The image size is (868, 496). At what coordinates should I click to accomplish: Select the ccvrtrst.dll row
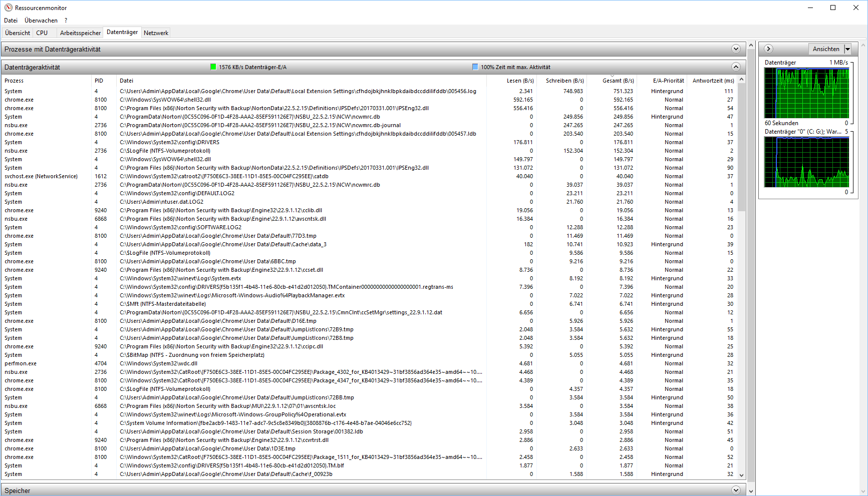pos(370,440)
